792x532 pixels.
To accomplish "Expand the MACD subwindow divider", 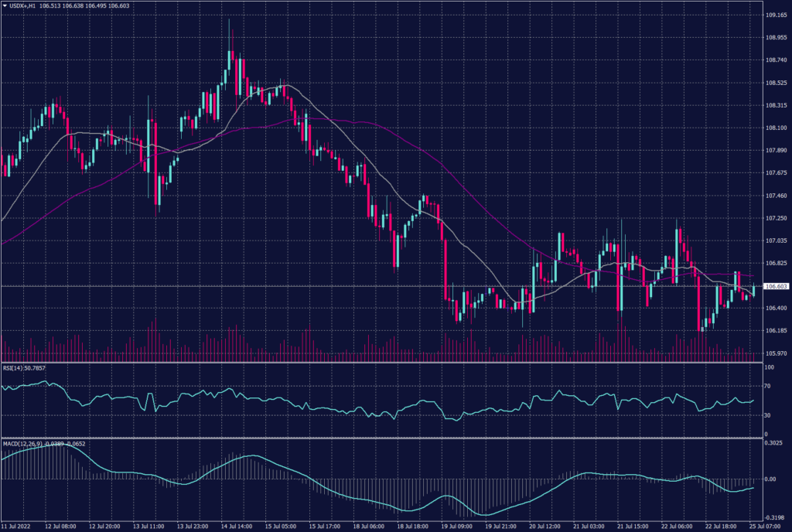I will pyautogui.click(x=387, y=438).
